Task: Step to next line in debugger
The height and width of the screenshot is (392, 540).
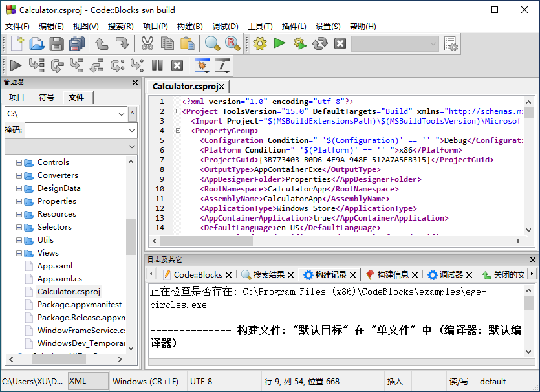Action: (57, 65)
